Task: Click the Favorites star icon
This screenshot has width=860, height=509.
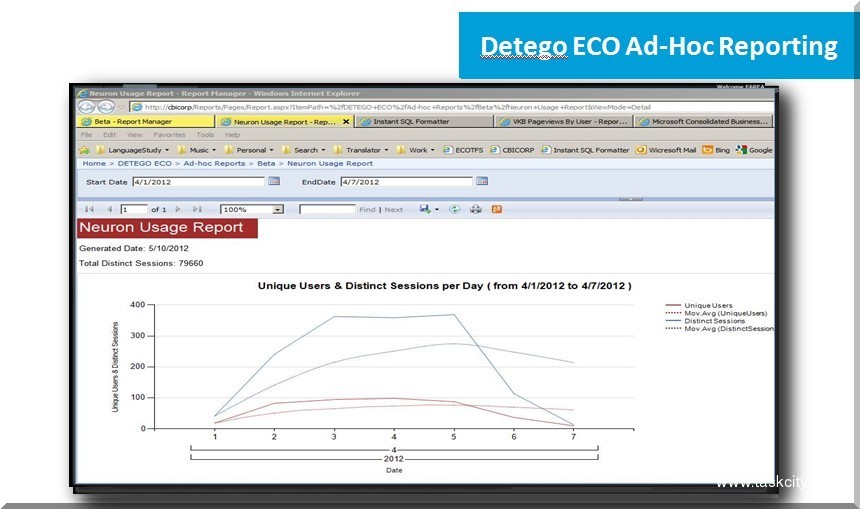Action: [x=84, y=150]
